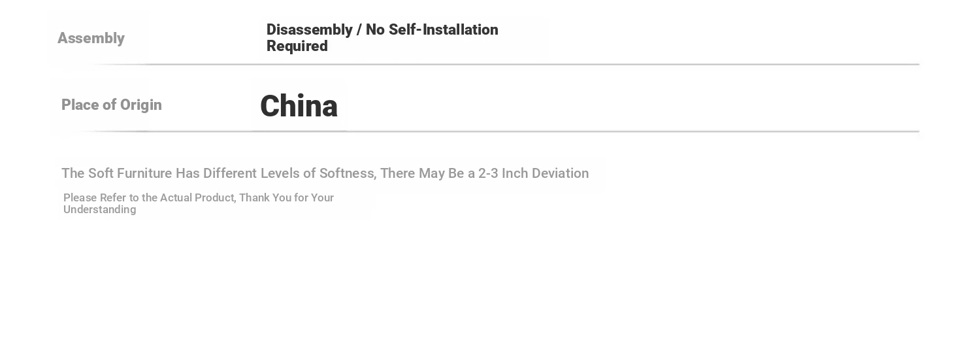Screen dimensions: 980x340
Task: Click the word Origin in the label
Action: point(140,105)
